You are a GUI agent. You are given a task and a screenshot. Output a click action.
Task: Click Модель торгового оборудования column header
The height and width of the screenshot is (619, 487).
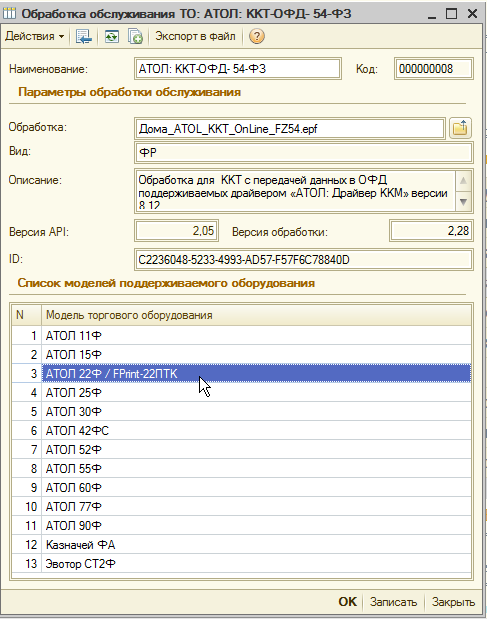256,315
